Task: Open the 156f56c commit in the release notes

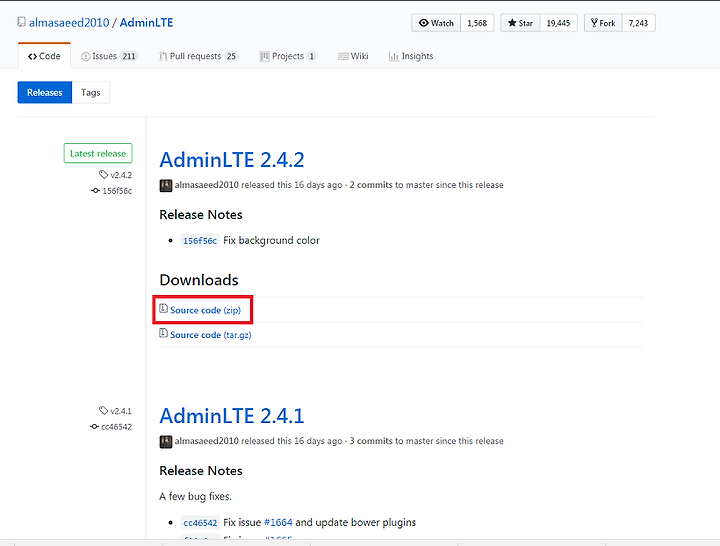Action: (200, 241)
